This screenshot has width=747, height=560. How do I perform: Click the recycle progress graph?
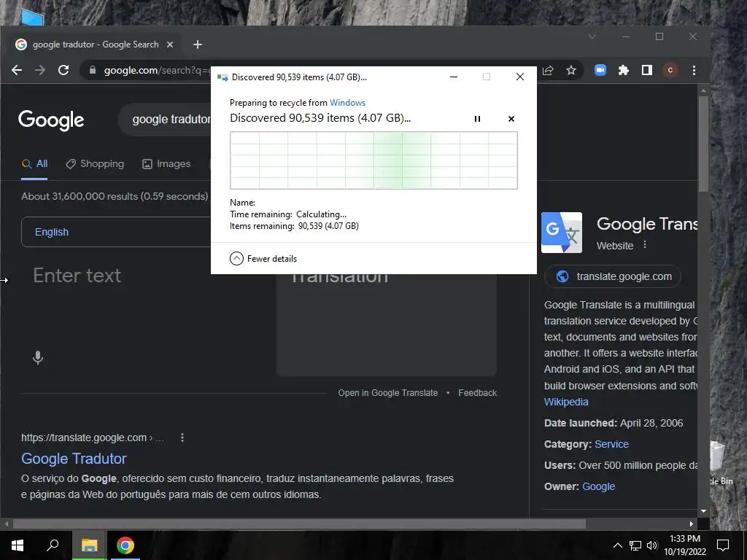coord(373,160)
